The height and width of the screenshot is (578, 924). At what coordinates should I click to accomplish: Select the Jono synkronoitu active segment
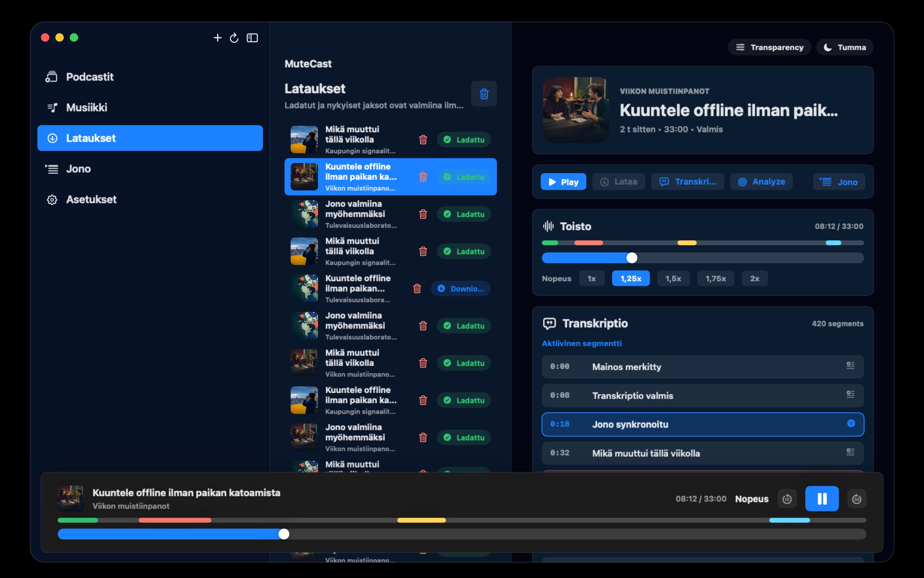pos(703,424)
